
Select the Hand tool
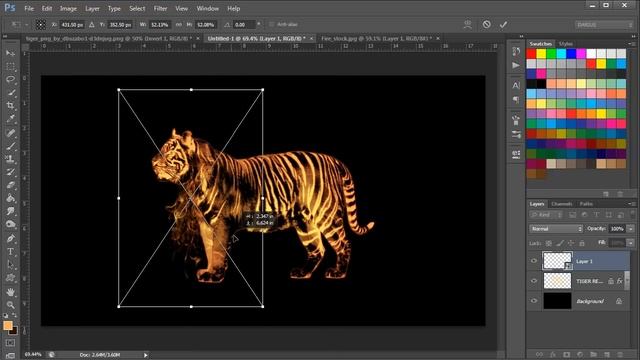click(x=10, y=292)
